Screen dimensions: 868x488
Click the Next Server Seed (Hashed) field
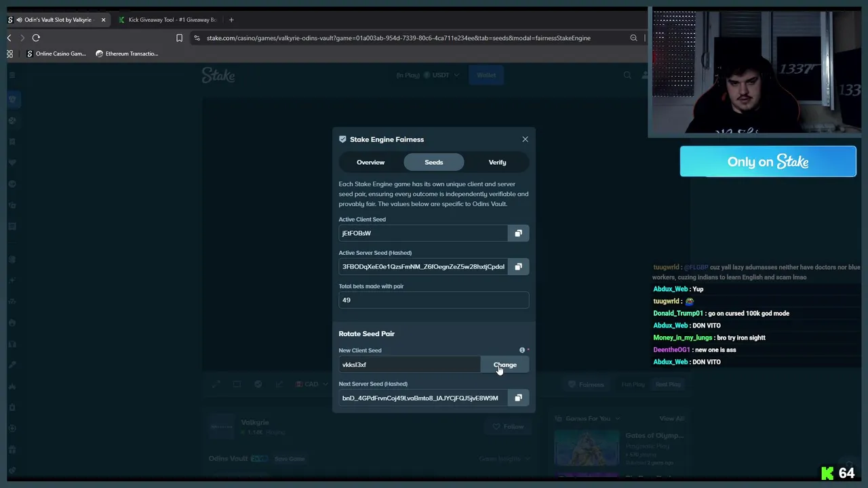[423, 398]
